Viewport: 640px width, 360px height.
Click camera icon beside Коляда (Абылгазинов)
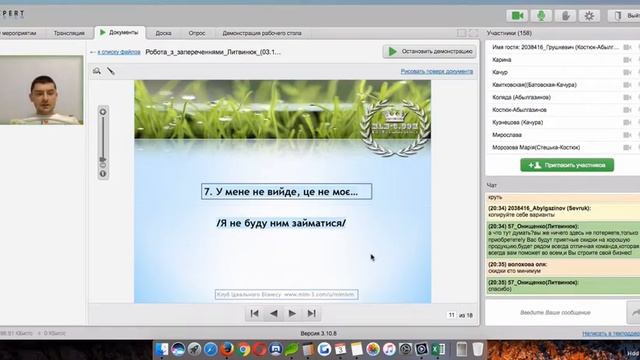[627, 98]
